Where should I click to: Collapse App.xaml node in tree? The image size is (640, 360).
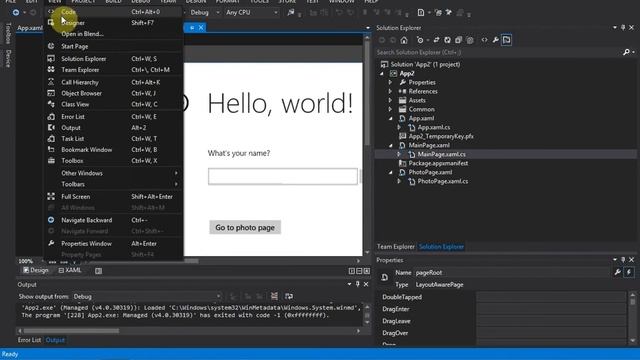point(391,118)
